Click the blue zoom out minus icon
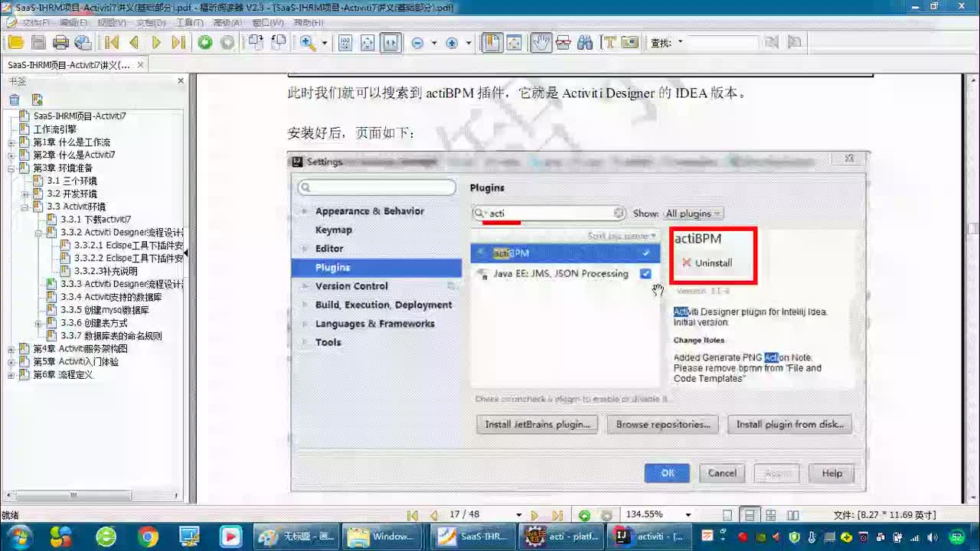Image resolution: width=980 pixels, height=551 pixels. [x=417, y=44]
